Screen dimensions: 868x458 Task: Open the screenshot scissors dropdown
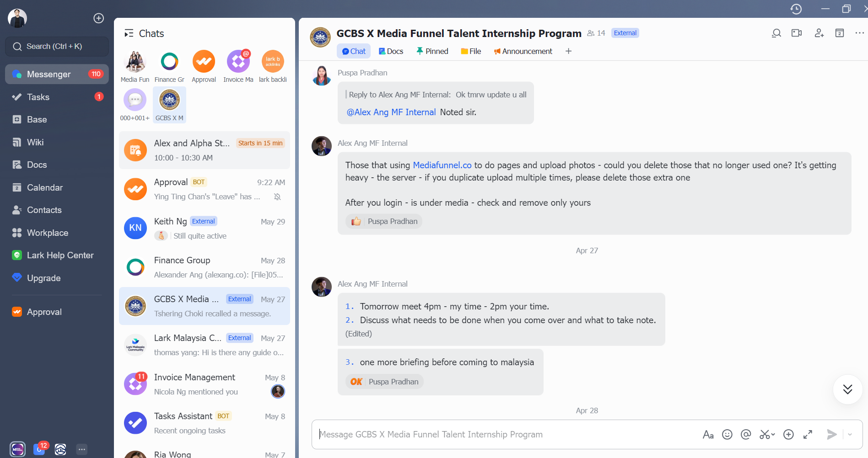point(767,434)
